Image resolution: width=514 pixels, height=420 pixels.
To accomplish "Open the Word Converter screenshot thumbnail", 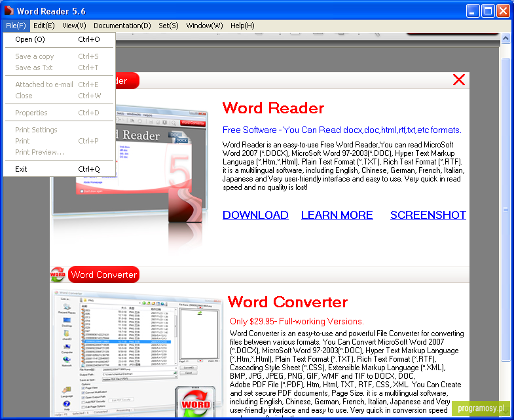I will coord(137,354).
